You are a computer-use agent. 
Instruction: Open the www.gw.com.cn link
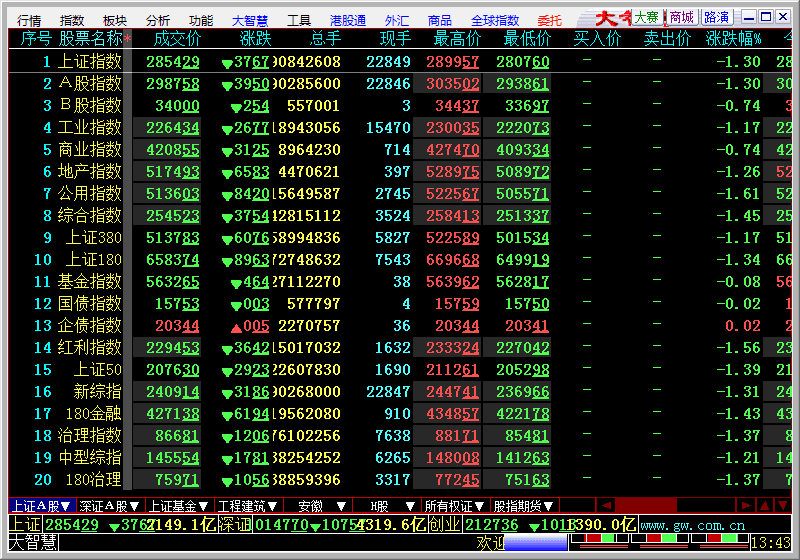pos(692,525)
